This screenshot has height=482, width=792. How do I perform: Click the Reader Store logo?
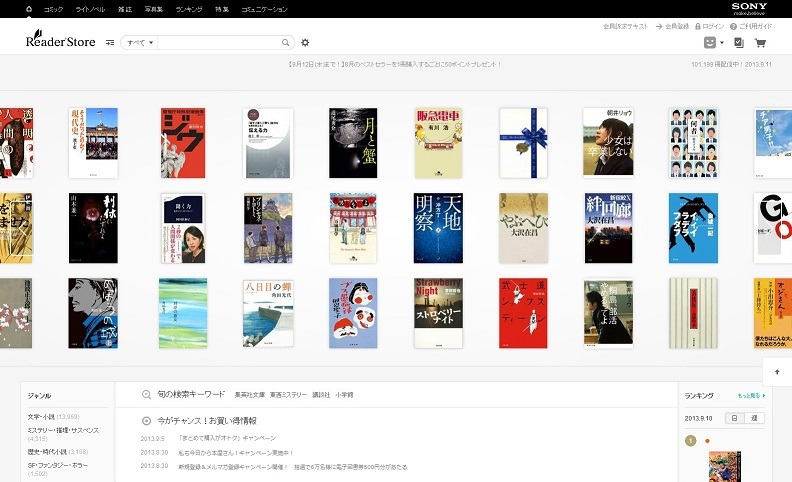60,39
